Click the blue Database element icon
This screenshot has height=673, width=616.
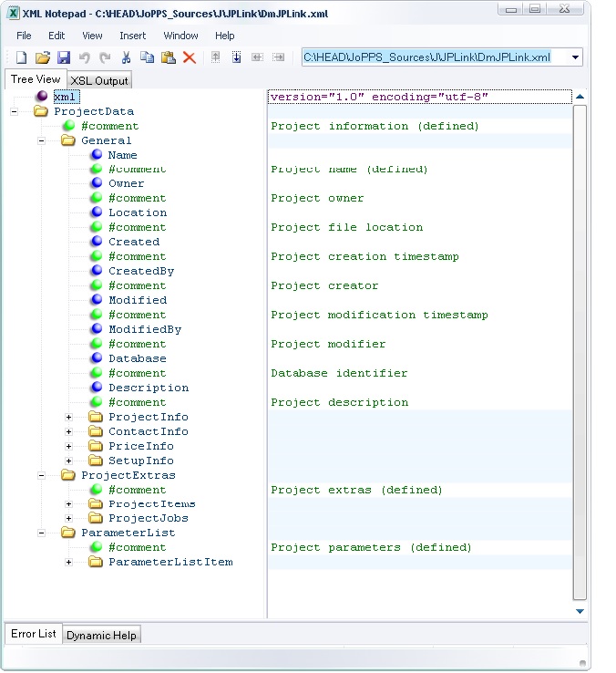(x=97, y=358)
